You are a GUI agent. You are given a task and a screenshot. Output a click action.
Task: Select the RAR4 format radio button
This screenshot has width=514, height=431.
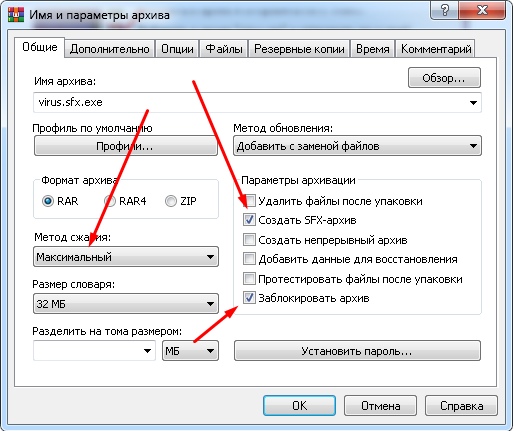tap(110, 201)
